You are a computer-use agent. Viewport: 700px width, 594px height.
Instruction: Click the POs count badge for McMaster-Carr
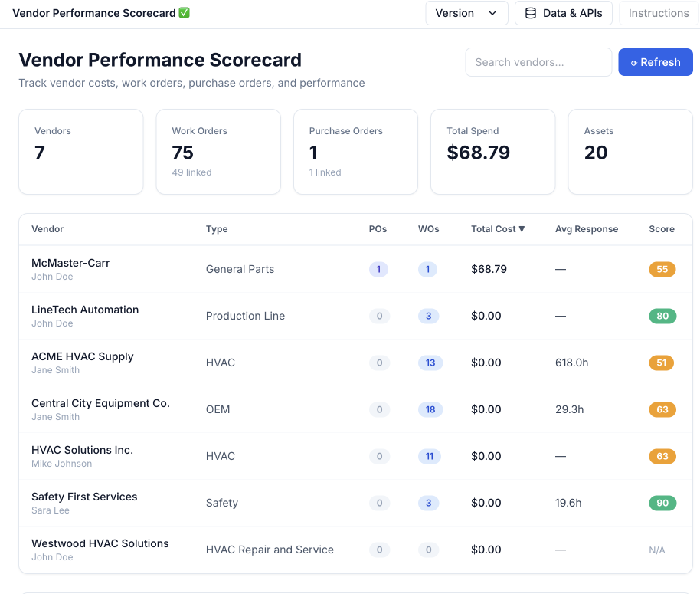point(378,269)
